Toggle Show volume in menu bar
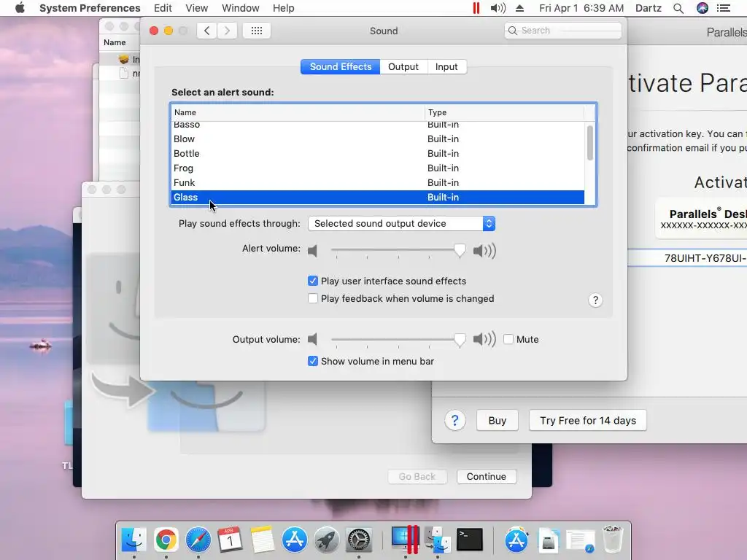The image size is (747, 560). coord(312,361)
